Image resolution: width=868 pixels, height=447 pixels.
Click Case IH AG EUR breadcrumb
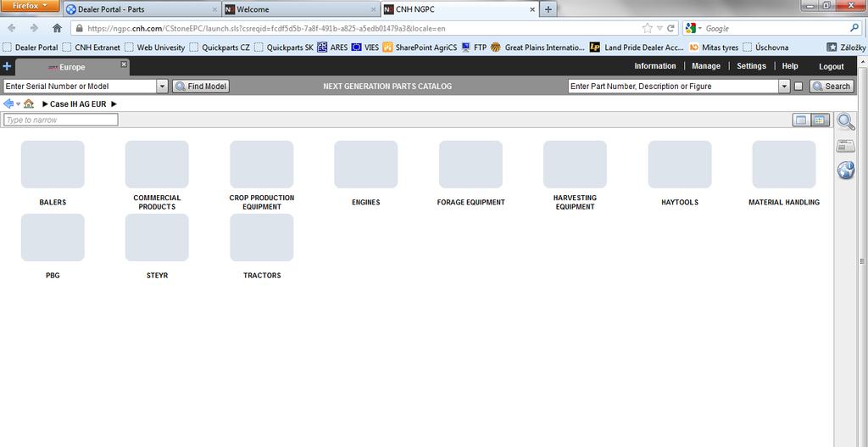tap(78, 104)
